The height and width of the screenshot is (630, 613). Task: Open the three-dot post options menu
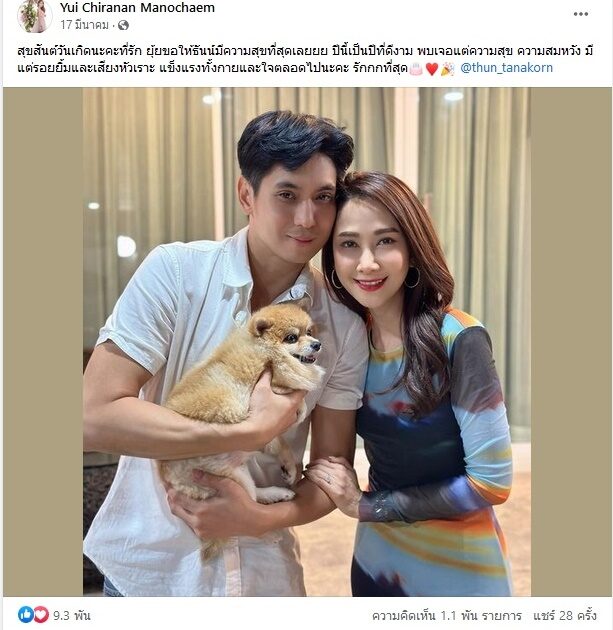coord(580,14)
